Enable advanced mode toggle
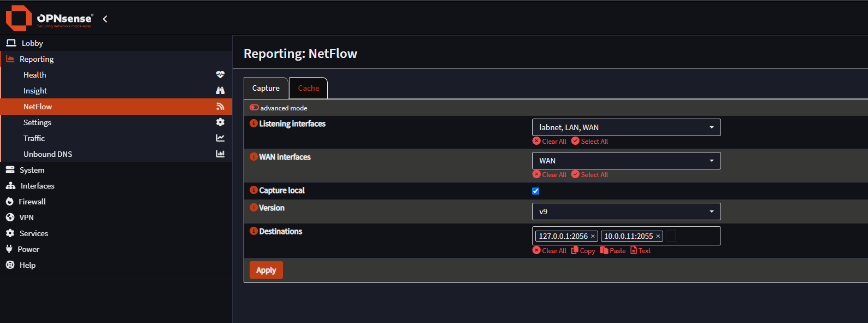This screenshot has height=323, width=868. pos(253,108)
